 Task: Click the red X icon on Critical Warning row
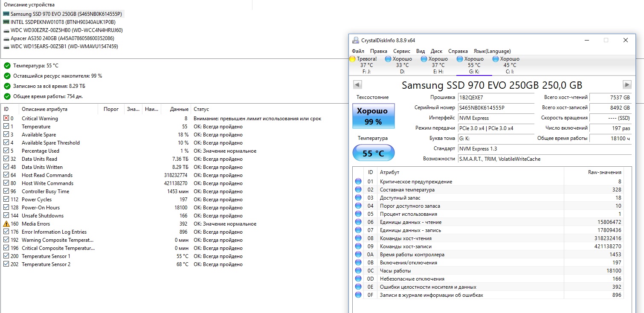6,119
